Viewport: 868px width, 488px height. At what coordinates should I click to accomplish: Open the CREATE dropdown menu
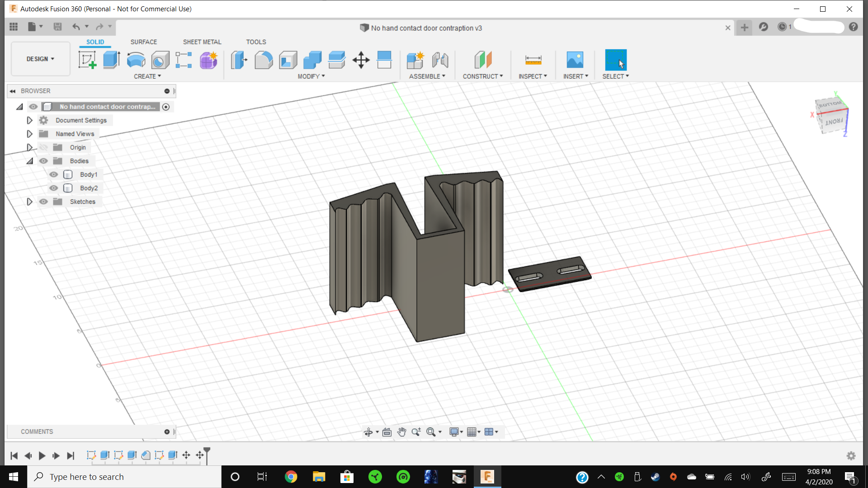pyautogui.click(x=147, y=76)
